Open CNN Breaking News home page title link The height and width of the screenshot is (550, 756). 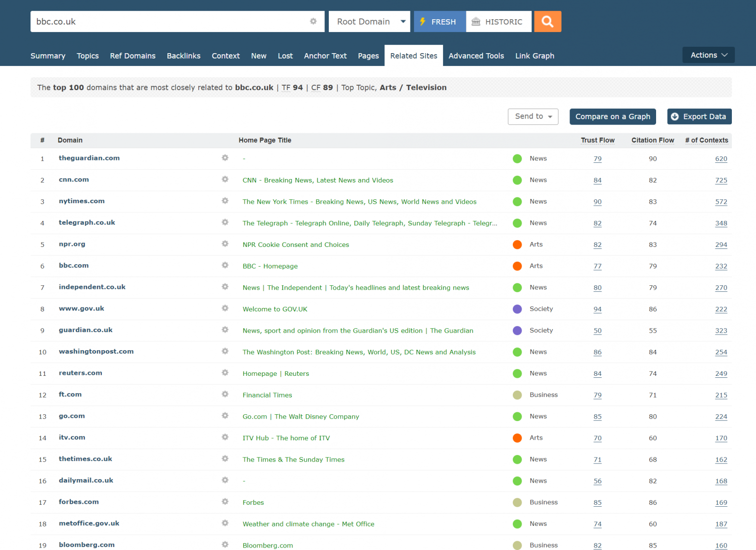coord(318,180)
